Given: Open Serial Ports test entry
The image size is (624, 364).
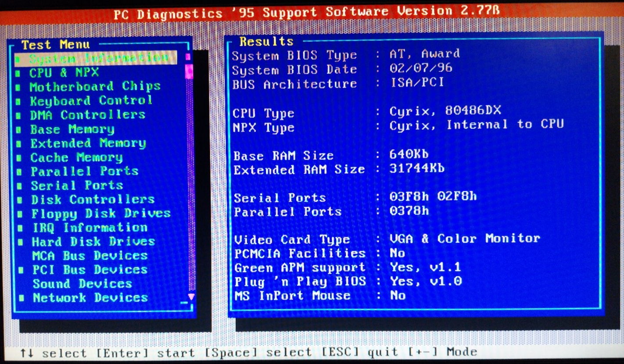Looking at the screenshot, I should 77,186.
